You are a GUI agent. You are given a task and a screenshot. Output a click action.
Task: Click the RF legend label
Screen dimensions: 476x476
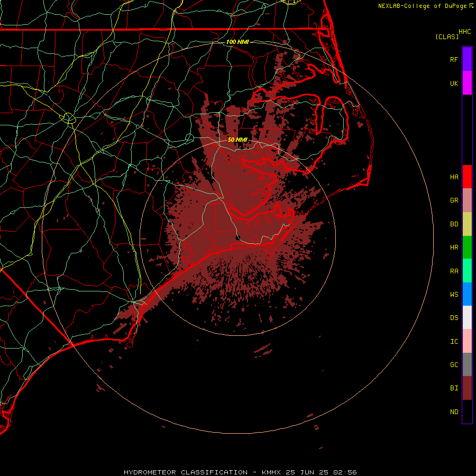click(x=454, y=59)
